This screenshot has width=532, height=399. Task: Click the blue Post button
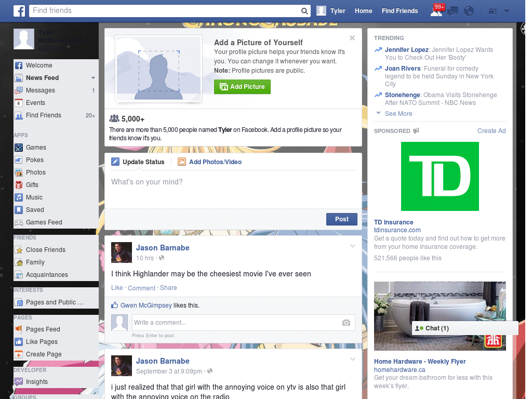pos(342,219)
